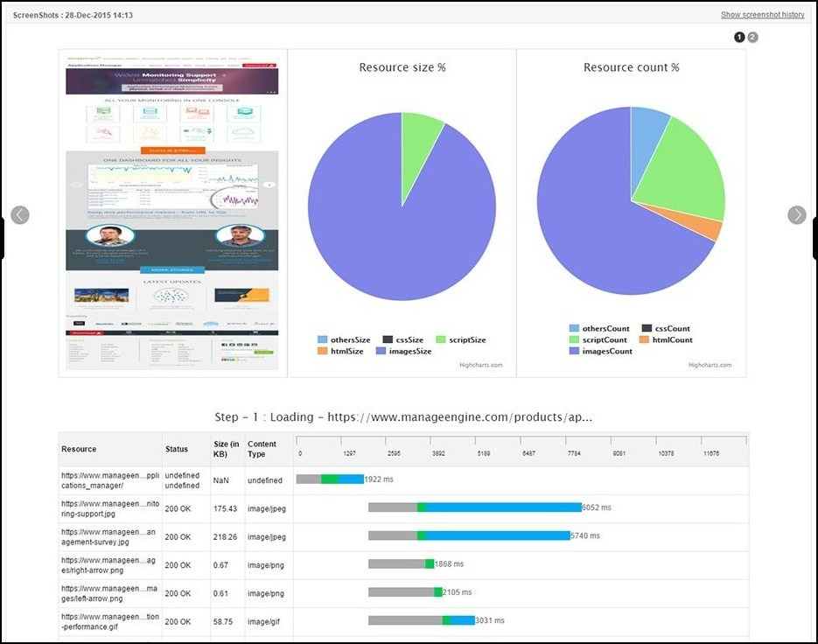
Task: Click size value 58.75
Action: coord(223,621)
